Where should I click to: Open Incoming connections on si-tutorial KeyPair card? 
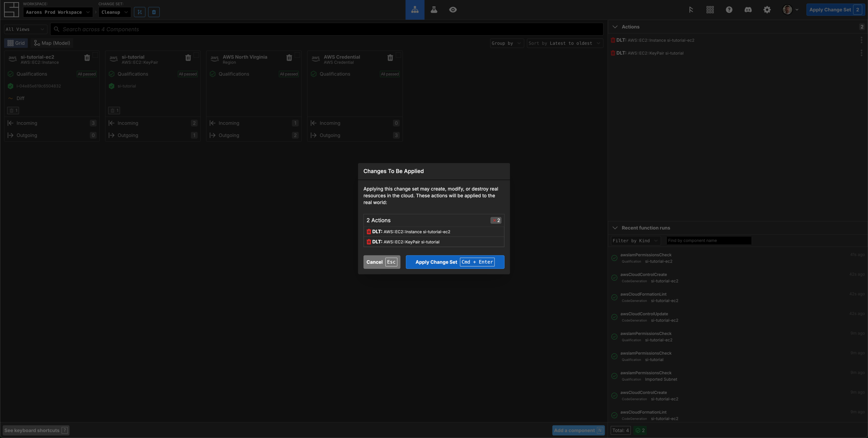(153, 123)
